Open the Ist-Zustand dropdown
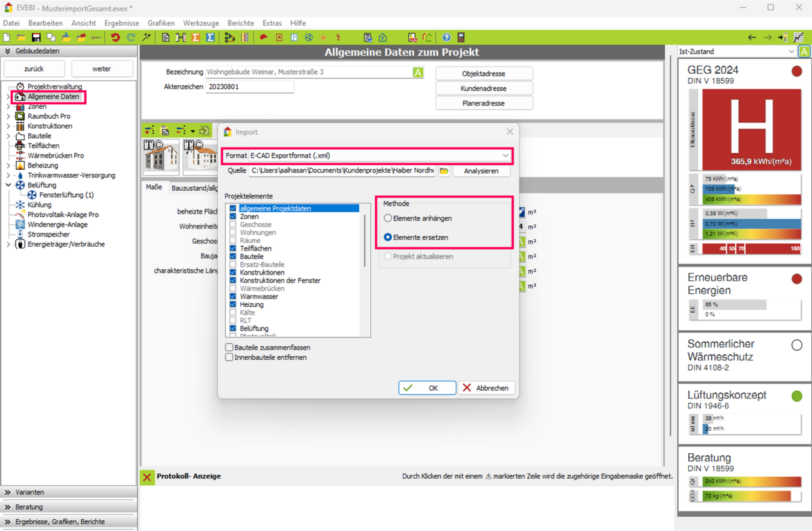 (791, 51)
